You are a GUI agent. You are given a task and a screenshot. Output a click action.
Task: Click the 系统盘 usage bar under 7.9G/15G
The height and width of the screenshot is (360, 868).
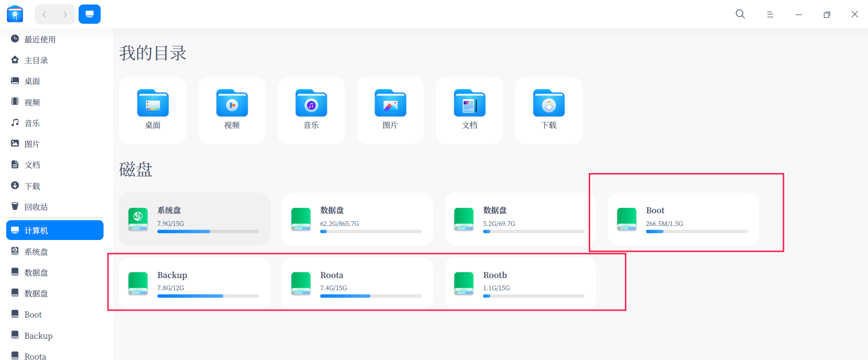pyautogui.click(x=208, y=231)
